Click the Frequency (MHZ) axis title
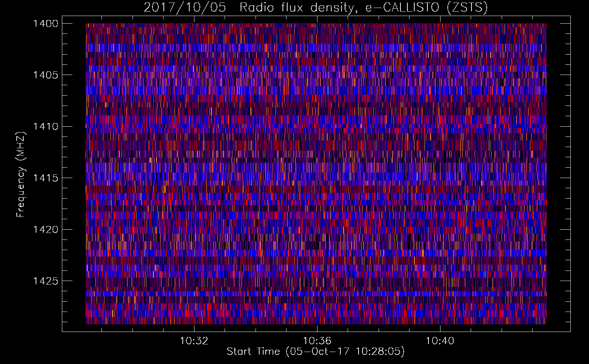Viewport: 589px width, 364px height. 21,175
